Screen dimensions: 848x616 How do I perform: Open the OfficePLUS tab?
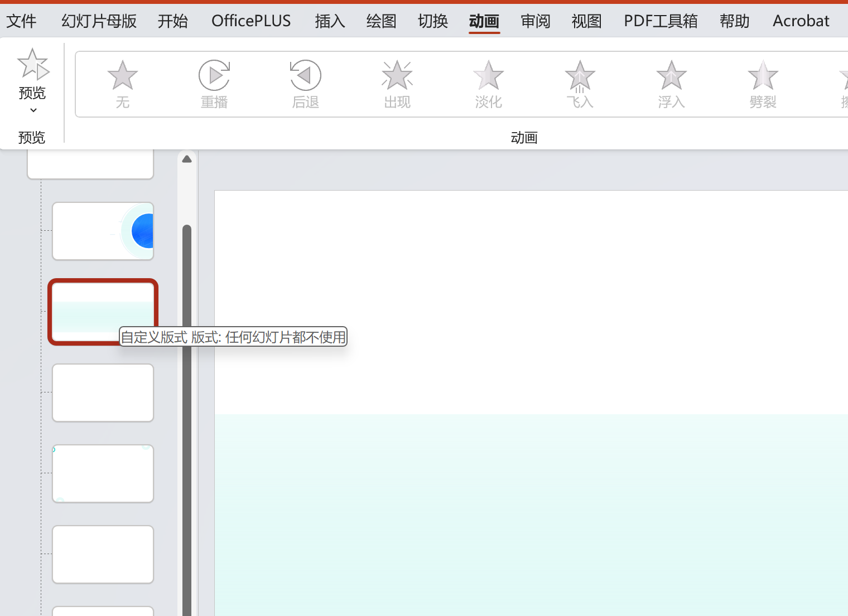click(x=251, y=21)
